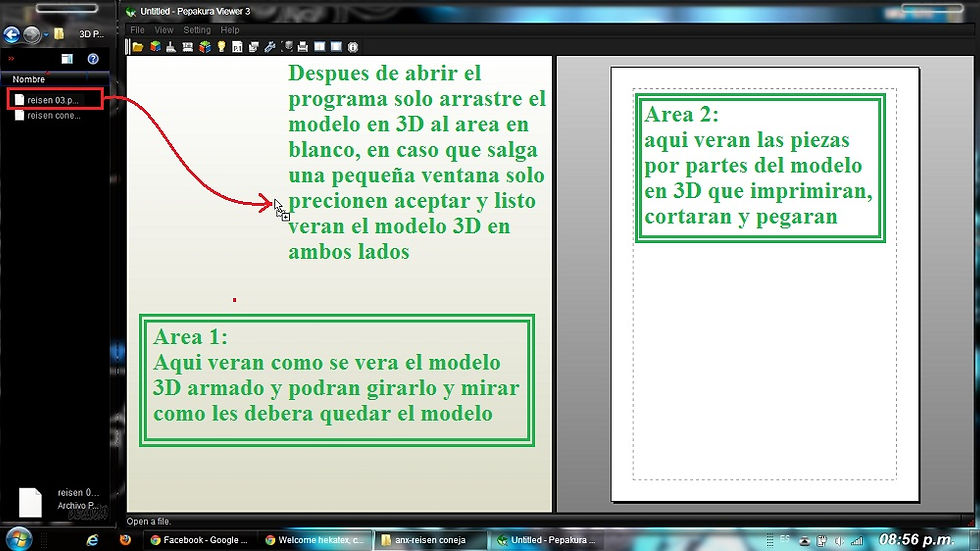Click the 2D pattern paper sheet area
This screenshot has width=980, height=551.
coord(765,284)
